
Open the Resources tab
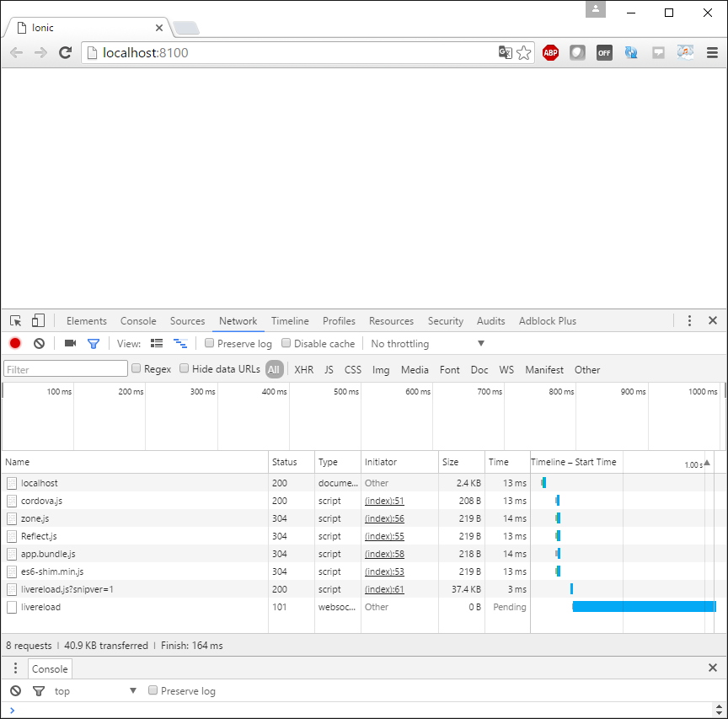pyautogui.click(x=392, y=321)
